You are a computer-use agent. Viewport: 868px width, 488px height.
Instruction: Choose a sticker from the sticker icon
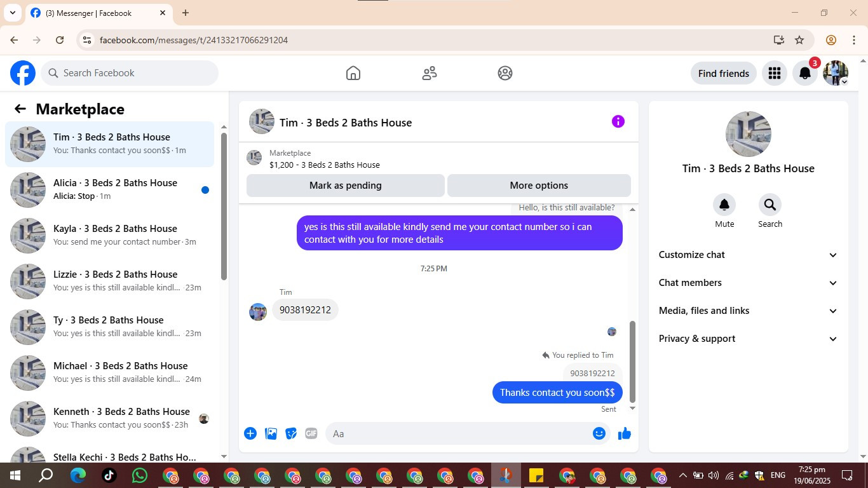291,433
